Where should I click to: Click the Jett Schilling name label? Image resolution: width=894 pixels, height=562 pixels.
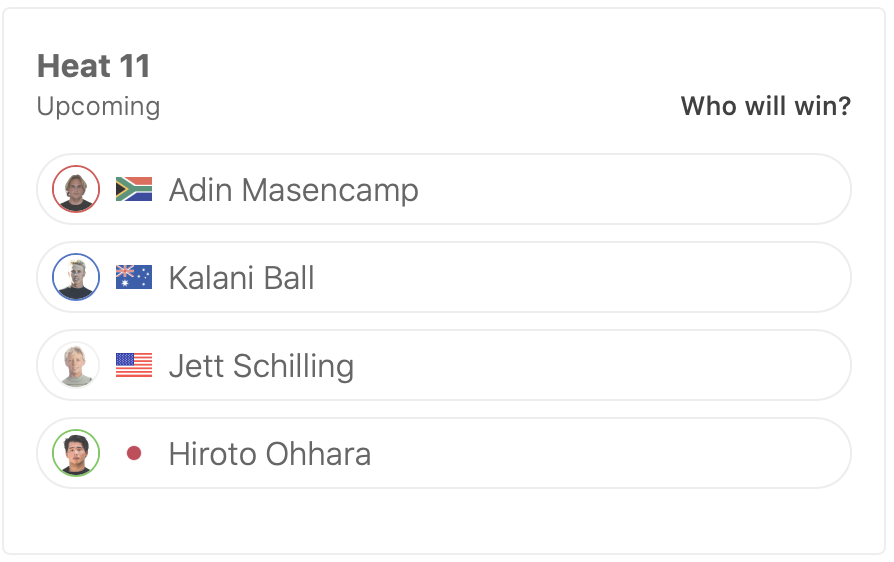point(261,366)
